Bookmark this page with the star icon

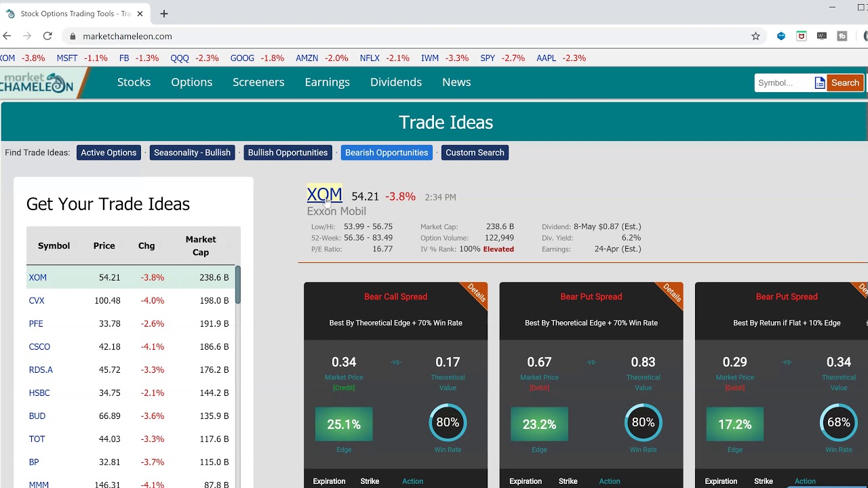(755, 36)
